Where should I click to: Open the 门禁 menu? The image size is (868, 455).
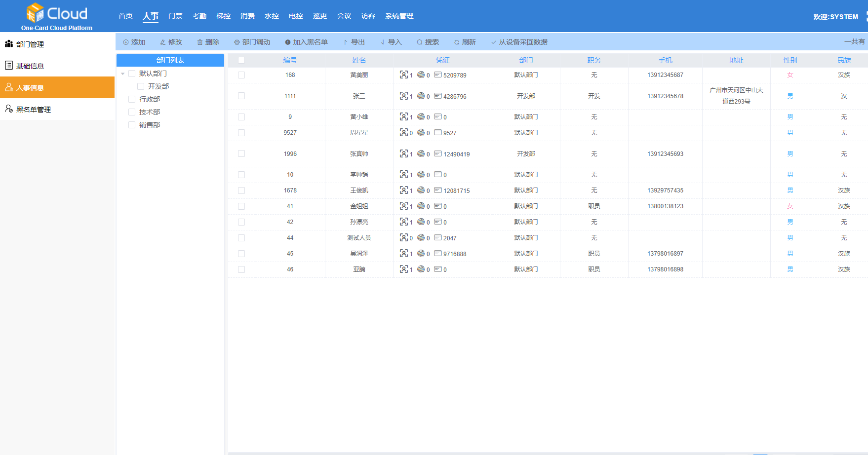tap(175, 16)
